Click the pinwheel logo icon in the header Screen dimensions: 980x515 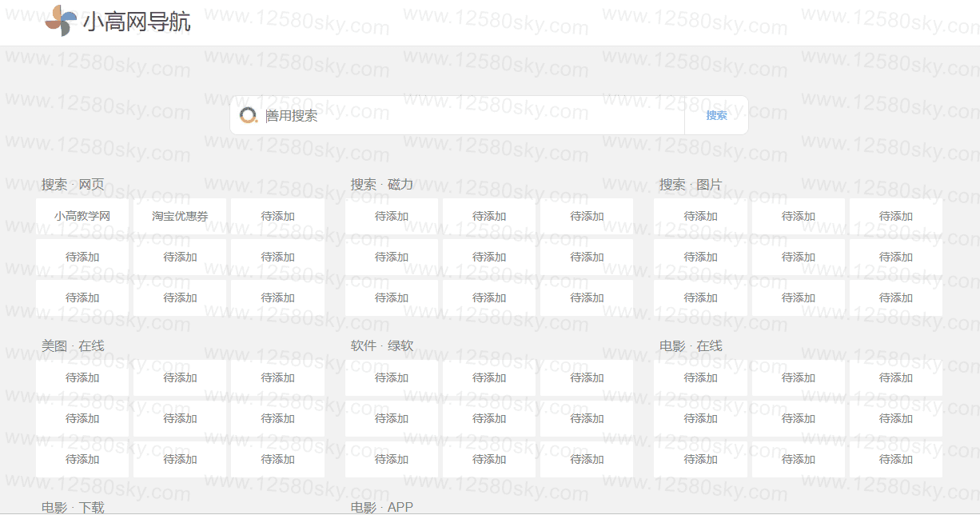(x=61, y=21)
